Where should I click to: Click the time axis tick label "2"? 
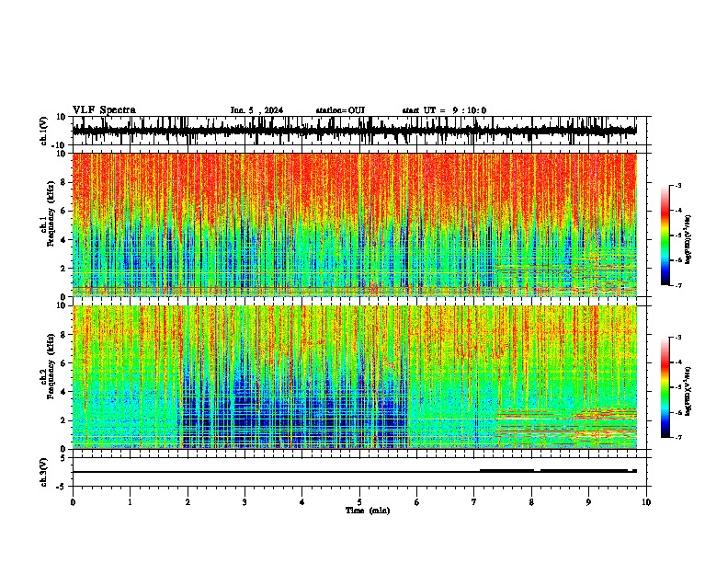coord(188,502)
